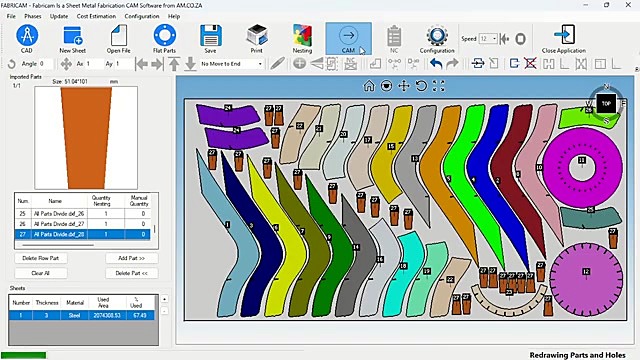The width and height of the screenshot is (640, 360).
Task: Click the green progress bar at the bottom left
Action: [x=24, y=355]
